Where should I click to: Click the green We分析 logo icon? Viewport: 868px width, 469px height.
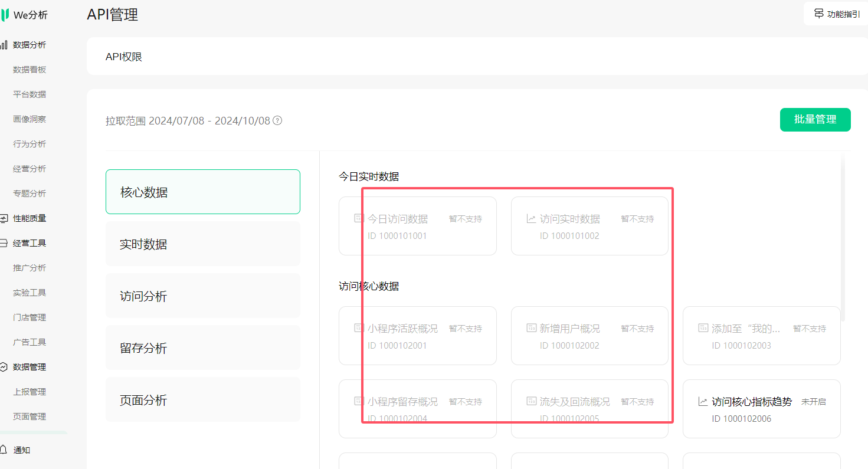tap(5, 15)
